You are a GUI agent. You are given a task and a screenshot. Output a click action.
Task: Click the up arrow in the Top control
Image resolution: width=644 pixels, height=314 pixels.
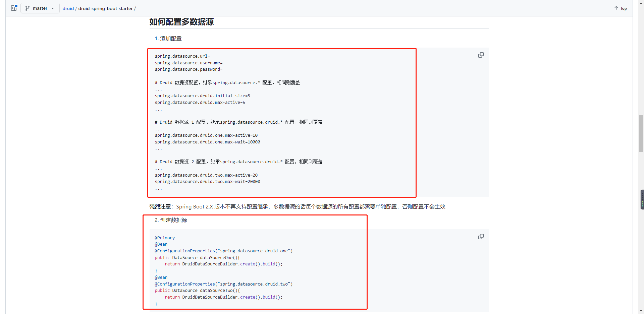616,8
